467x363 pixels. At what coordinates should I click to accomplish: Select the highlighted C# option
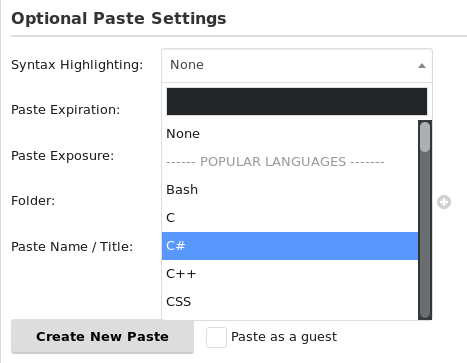(x=290, y=246)
